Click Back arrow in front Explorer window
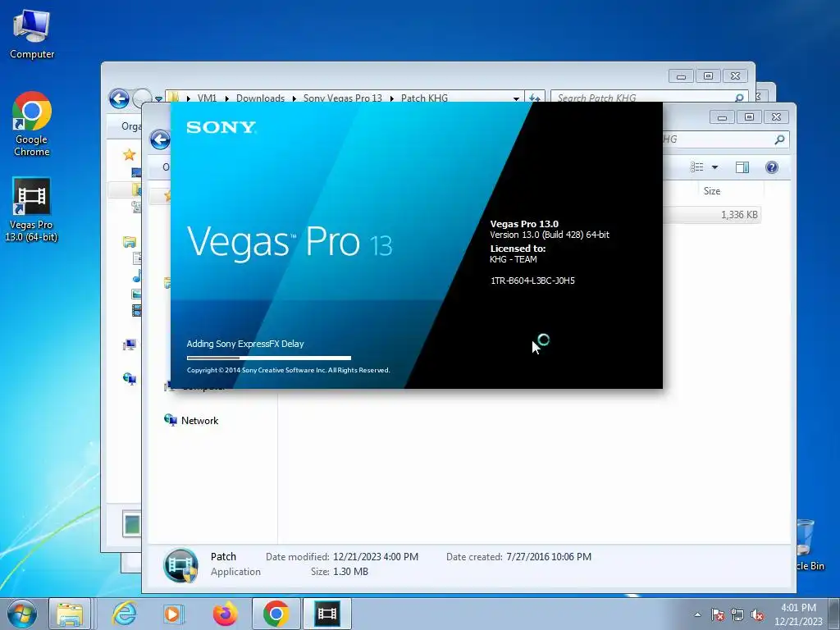 [x=160, y=139]
